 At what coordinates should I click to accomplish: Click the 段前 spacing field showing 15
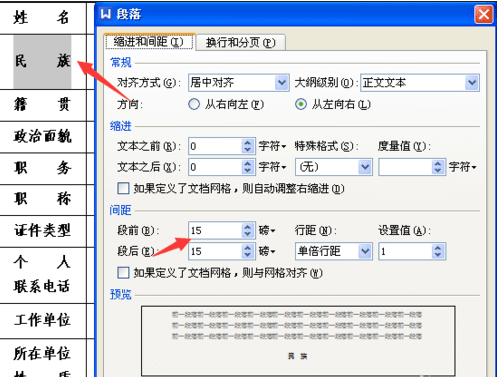215,230
